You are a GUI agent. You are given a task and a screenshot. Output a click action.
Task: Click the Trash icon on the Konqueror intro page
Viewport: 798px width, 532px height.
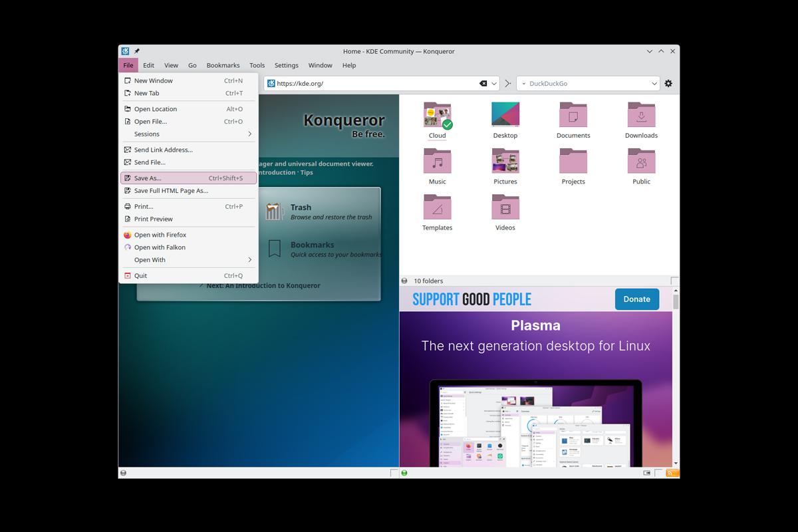pyautogui.click(x=275, y=211)
